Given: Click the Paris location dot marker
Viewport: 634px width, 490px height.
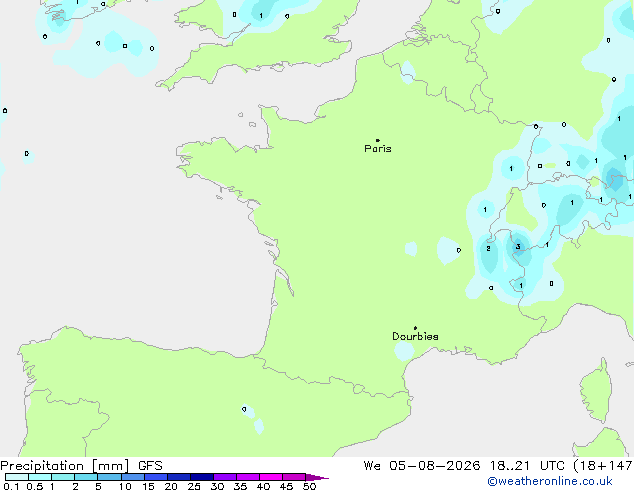Looking at the screenshot, I should click(x=378, y=140).
